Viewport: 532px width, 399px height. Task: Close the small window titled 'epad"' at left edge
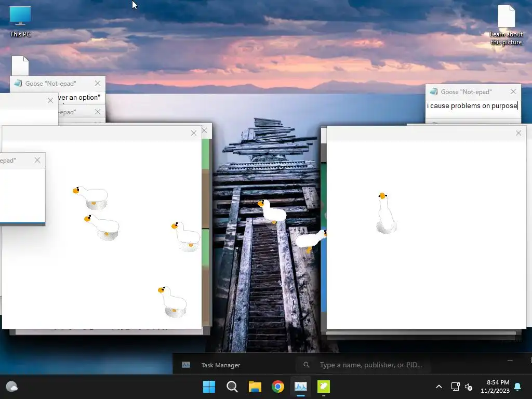pos(37,160)
